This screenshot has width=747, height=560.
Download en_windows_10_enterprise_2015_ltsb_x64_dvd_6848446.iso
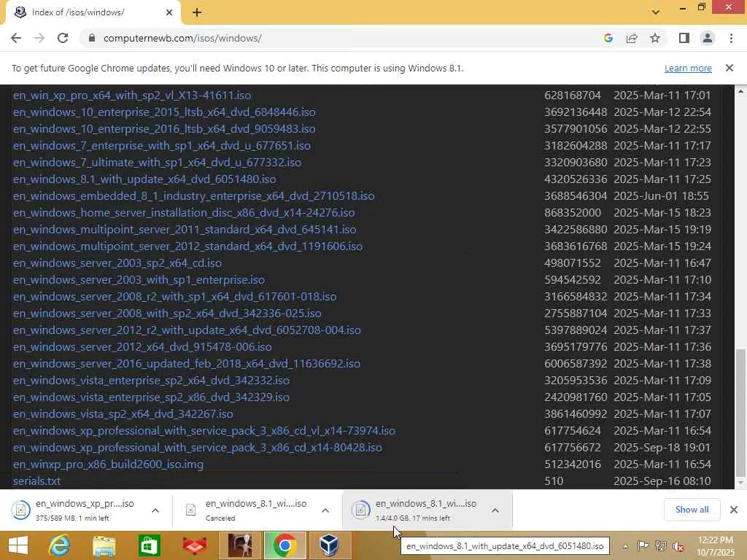pyautogui.click(x=164, y=112)
